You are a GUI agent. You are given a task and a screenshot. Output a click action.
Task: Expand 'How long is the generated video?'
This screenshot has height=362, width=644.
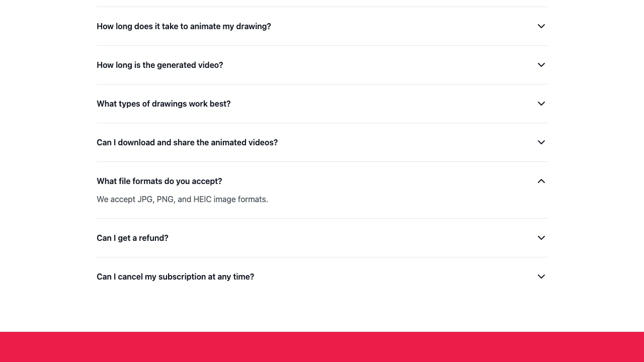pyautogui.click(x=159, y=65)
